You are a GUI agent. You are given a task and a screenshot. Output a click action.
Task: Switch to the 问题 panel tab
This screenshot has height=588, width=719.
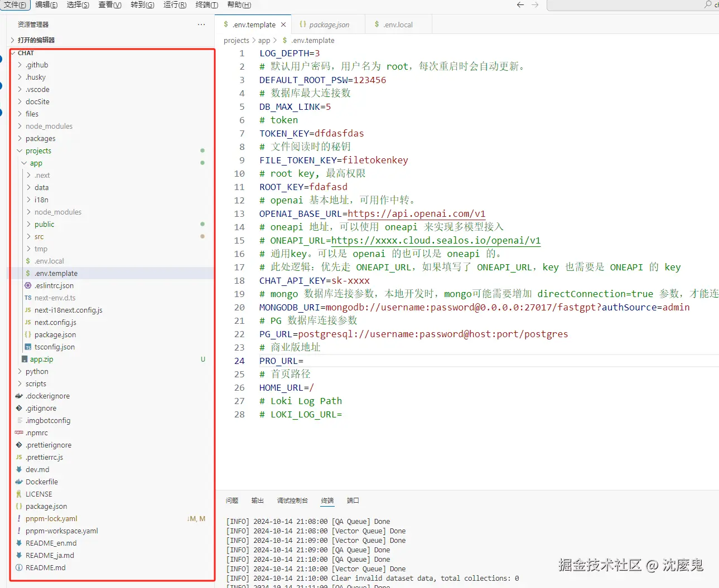point(232,500)
